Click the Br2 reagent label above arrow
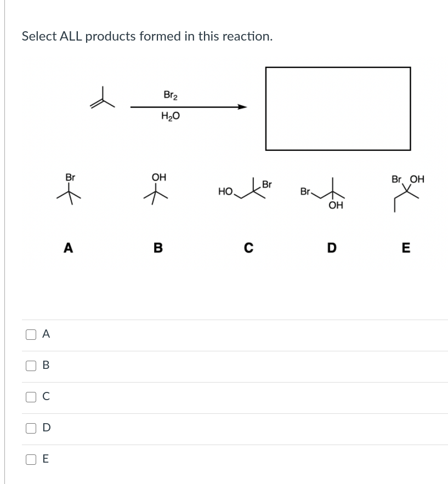This screenshot has height=484, width=448. click(171, 95)
